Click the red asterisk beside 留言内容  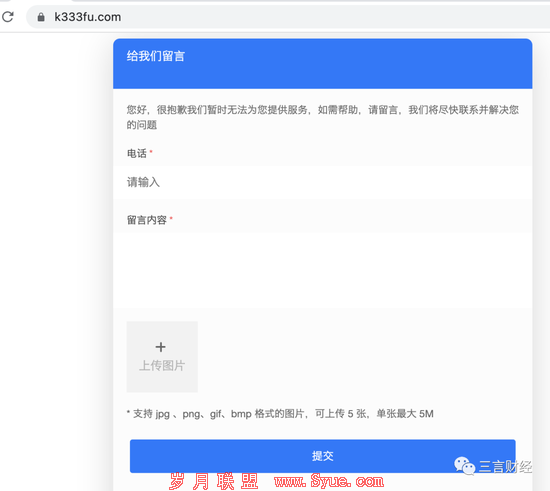coord(171,218)
